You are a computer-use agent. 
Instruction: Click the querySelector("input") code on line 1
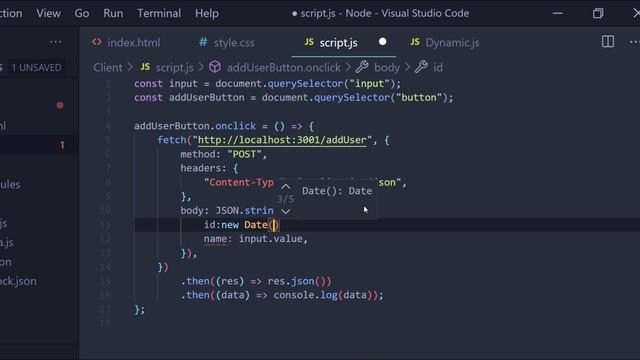click(331, 84)
